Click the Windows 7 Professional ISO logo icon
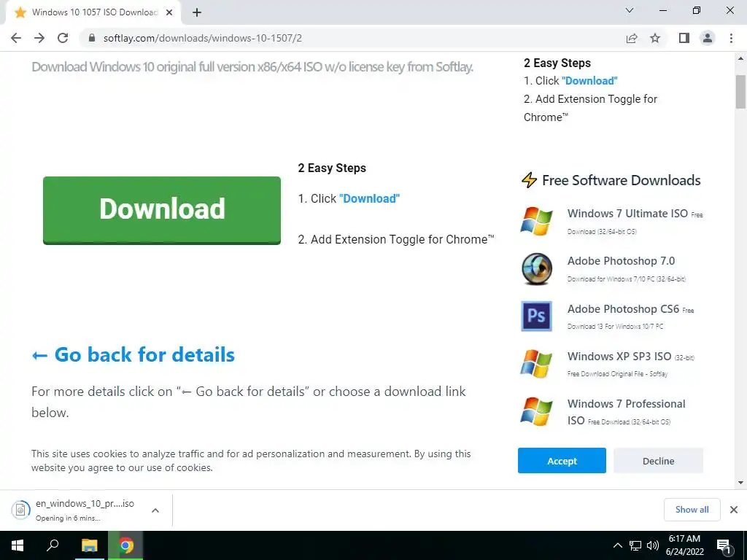747x560 pixels. [536, 411]
